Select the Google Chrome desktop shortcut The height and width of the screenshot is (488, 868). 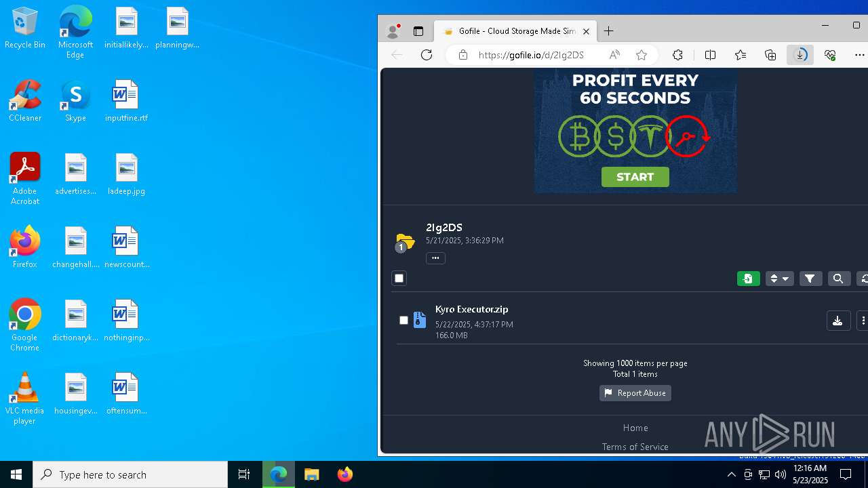[x=25, y=325]
